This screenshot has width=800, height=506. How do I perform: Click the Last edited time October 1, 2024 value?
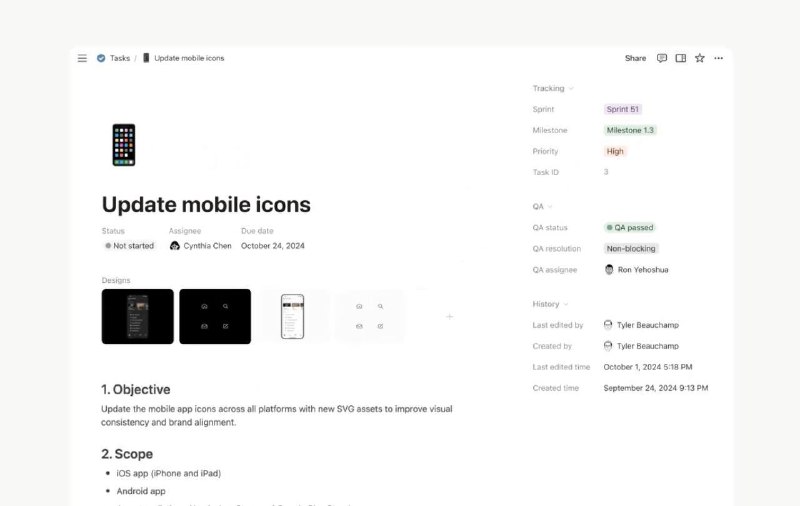648,367
